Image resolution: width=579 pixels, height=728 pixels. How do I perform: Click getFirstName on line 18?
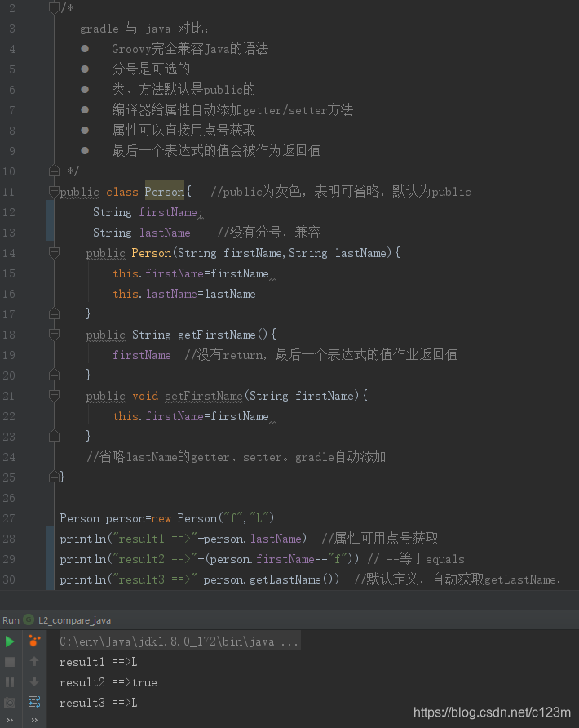tap(217, 335)
